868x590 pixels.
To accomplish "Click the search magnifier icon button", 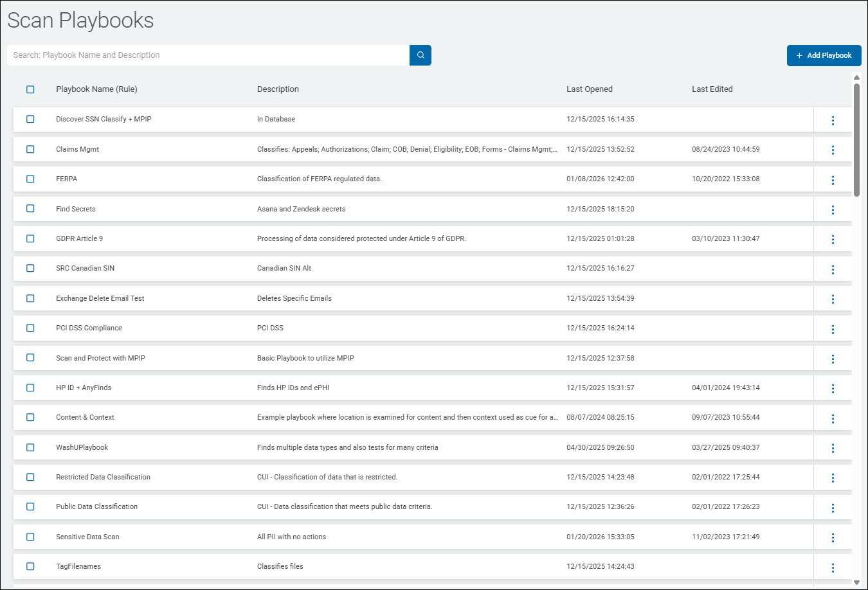I will click(x=420, y=55).
